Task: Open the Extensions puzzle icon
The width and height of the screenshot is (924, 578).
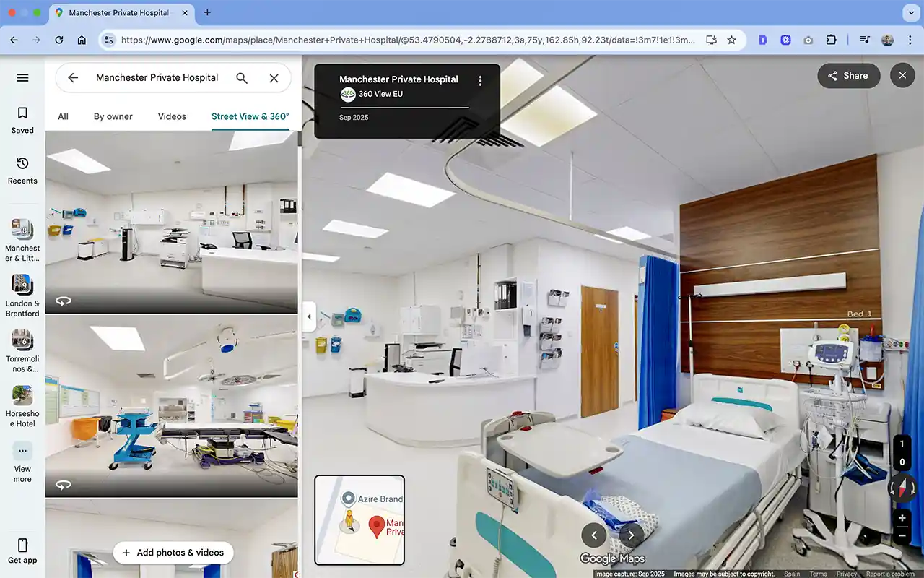Action: pos(832,40)
